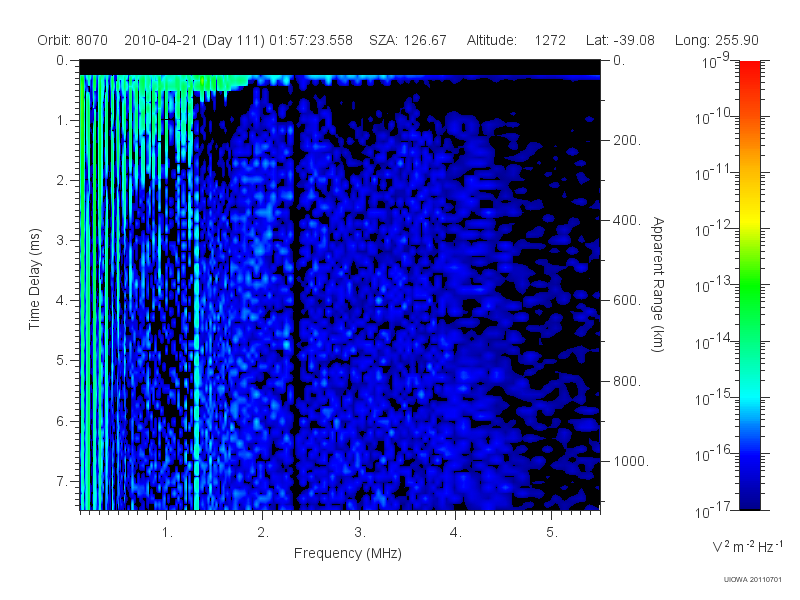
Task: Click the '6.' tick on time delay axis
Action: (61, 421)
